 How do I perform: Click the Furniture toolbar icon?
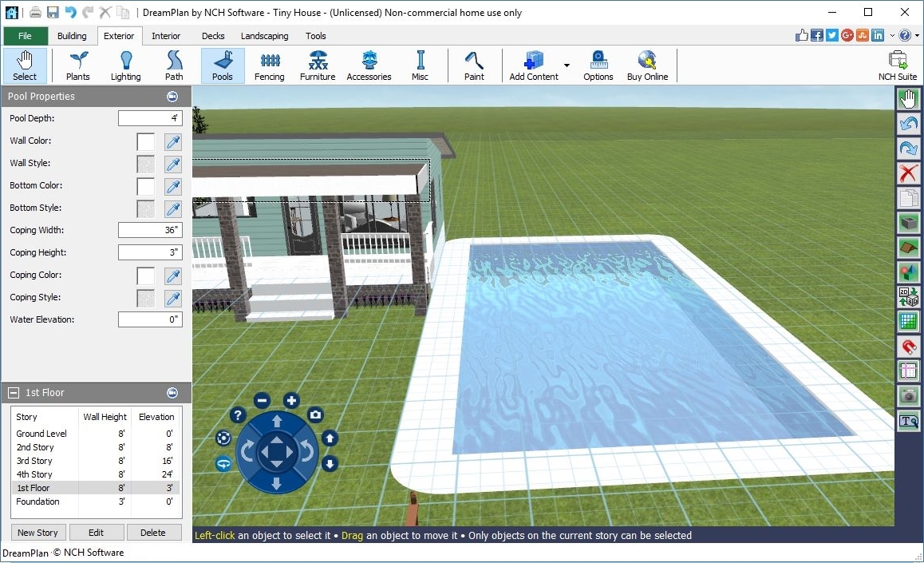click(x=318, y=65)
